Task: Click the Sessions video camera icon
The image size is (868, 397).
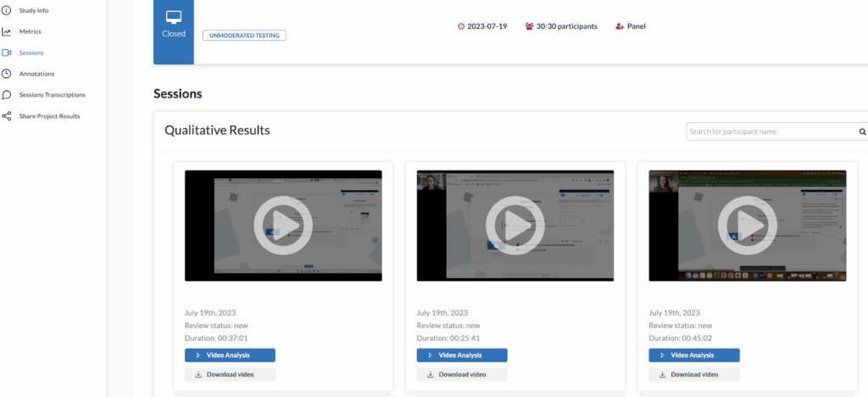Action: [x=7, y=53]
